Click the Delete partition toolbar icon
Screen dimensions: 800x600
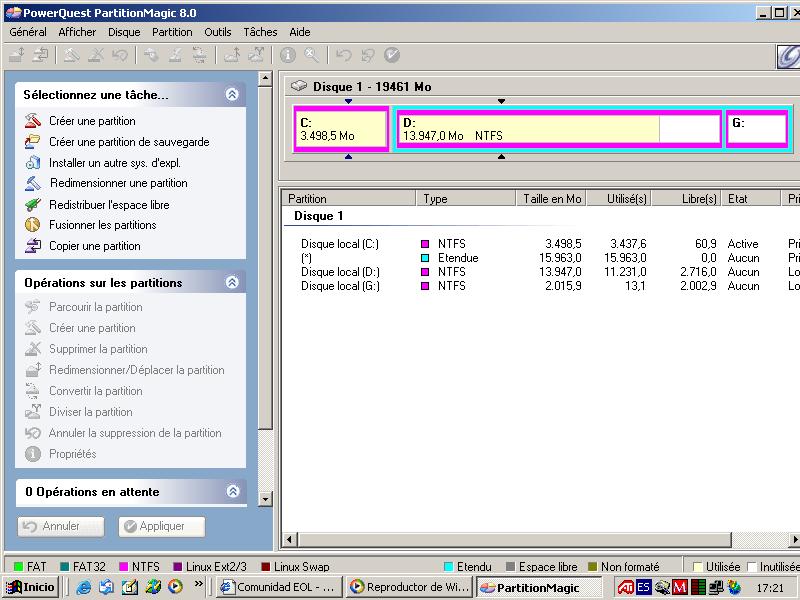95,55
